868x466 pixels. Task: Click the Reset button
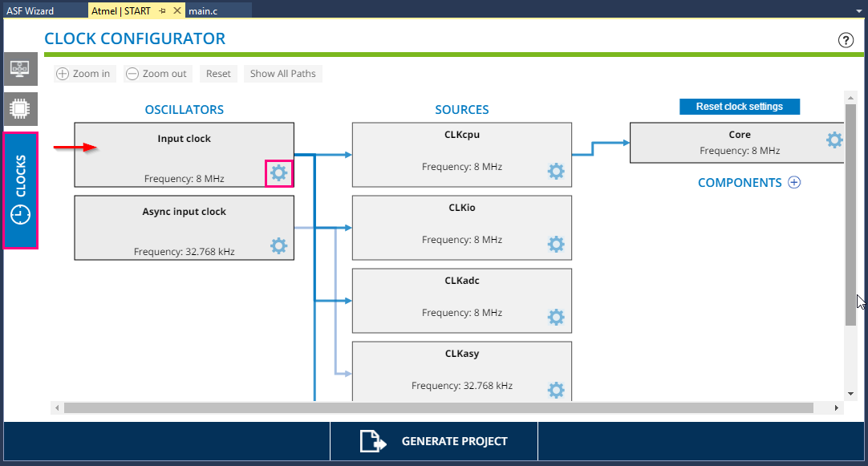[x=218, y=74]
